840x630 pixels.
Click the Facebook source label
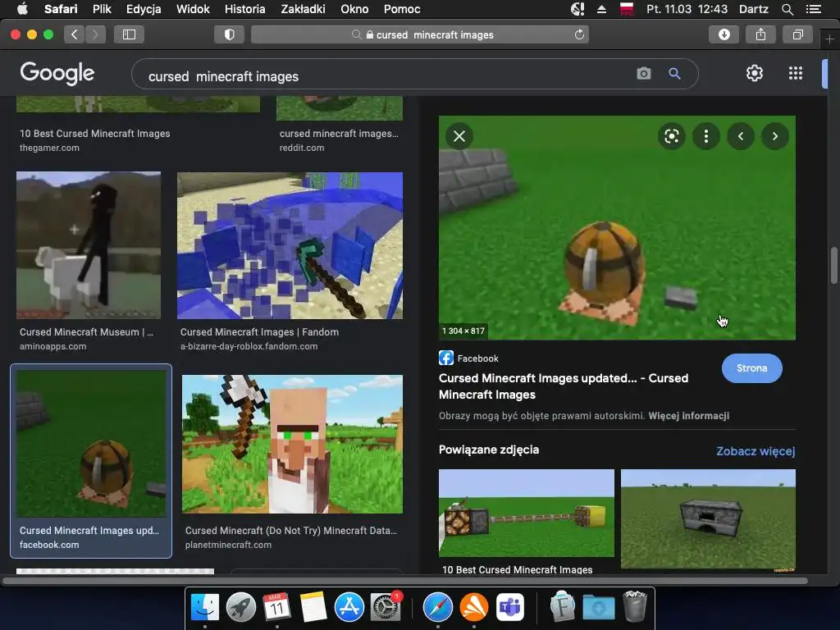(x=477, y=358)
